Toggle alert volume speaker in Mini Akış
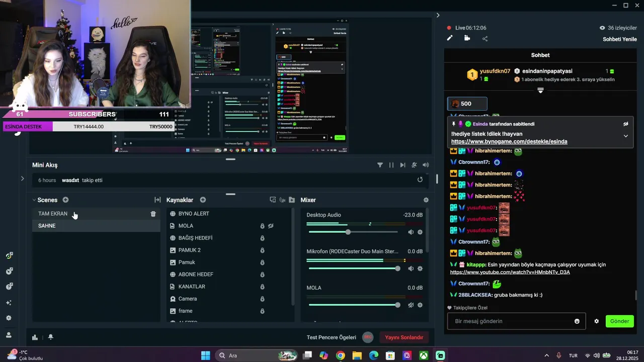The image size is (644, 362). pyautogui.click(x=426, y=165)
